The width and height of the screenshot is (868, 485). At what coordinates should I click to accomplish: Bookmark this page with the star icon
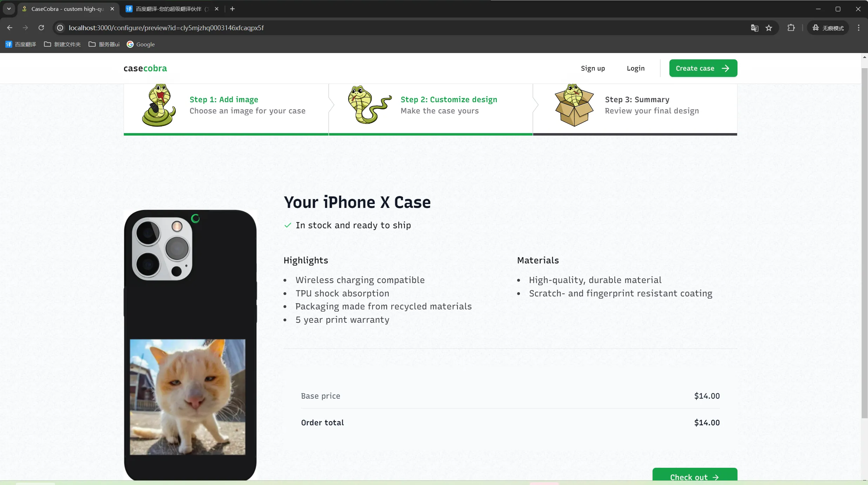[769, 28]
